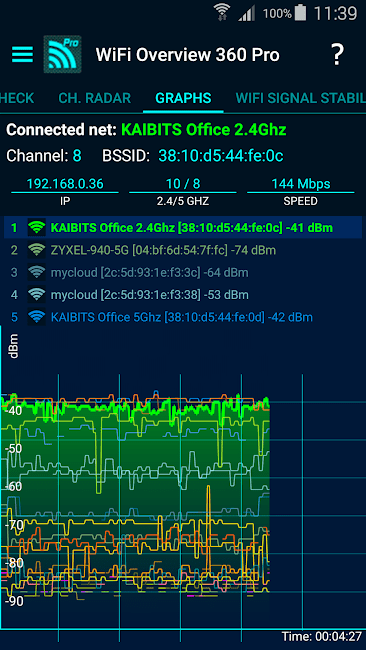Select KAIBITS Office 5Ghz network entry
This screenshot has width=366, height=650.
click(183, 317)
